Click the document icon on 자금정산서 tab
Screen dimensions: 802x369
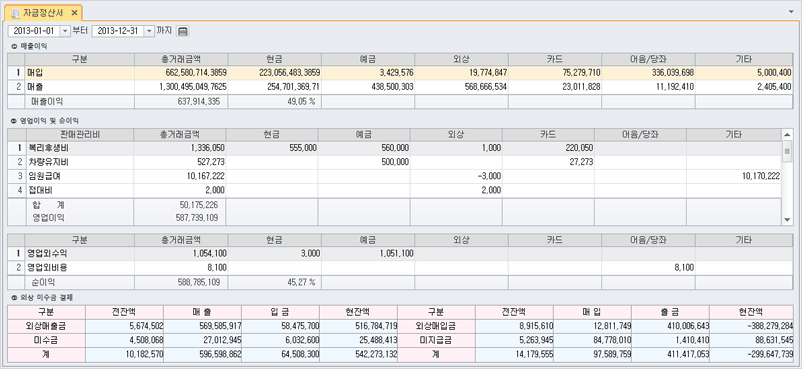click(x=16, y=12)
